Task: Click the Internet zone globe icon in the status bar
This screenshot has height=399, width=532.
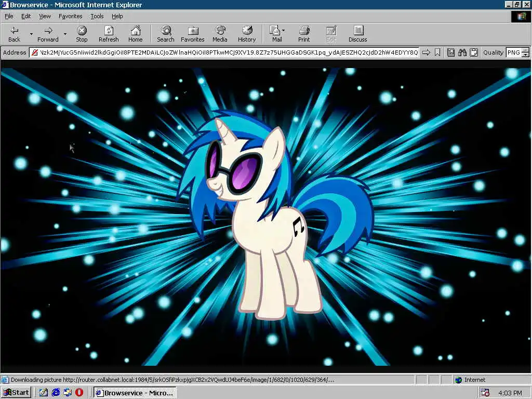Action: pos(458,380)
